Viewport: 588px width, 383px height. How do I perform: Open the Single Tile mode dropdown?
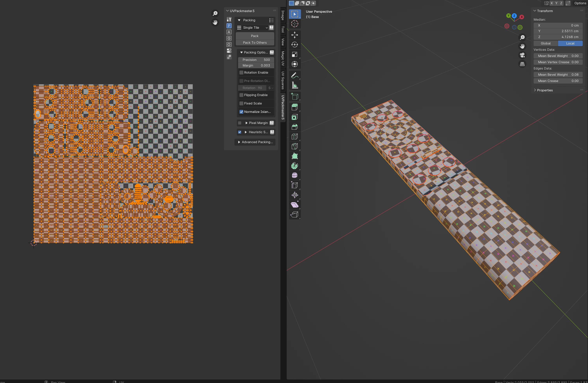[252, 28]
